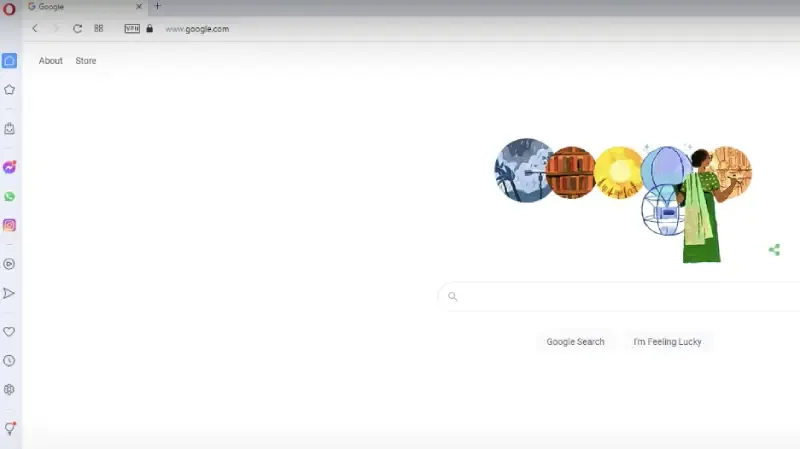Viewport: 800px width, 449px height.
Task: Click the doodle share icon
Action: pos(774,250)
